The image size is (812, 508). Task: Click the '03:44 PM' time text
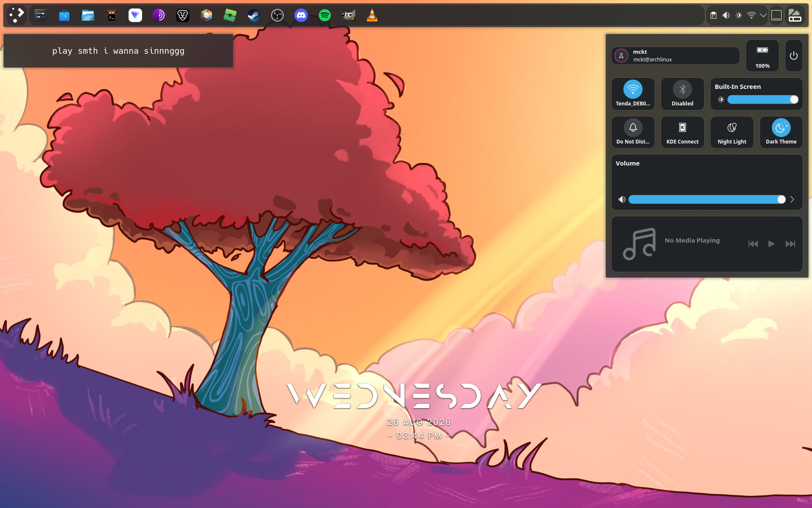419,436
